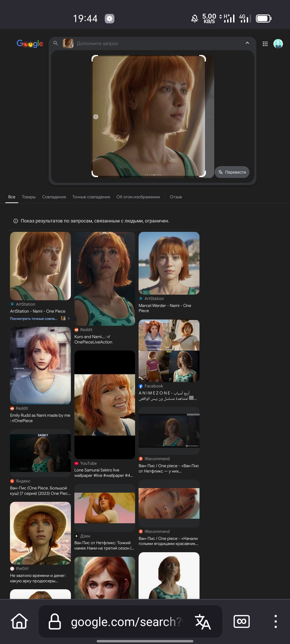Click the Перевести translate button
Viewport: 290px width, 644px height.
pyautogui.click(x=232, y=172)
